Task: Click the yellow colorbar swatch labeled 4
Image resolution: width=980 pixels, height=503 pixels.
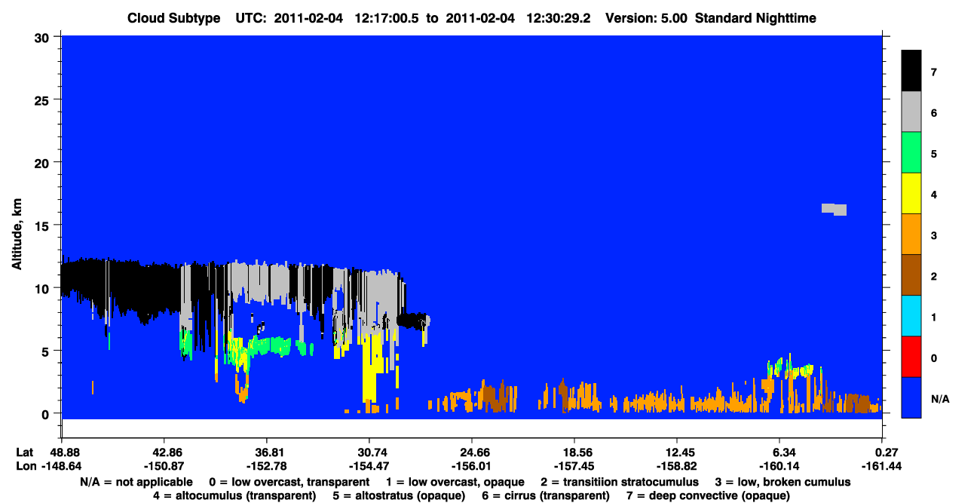Action: pos(911,194)
